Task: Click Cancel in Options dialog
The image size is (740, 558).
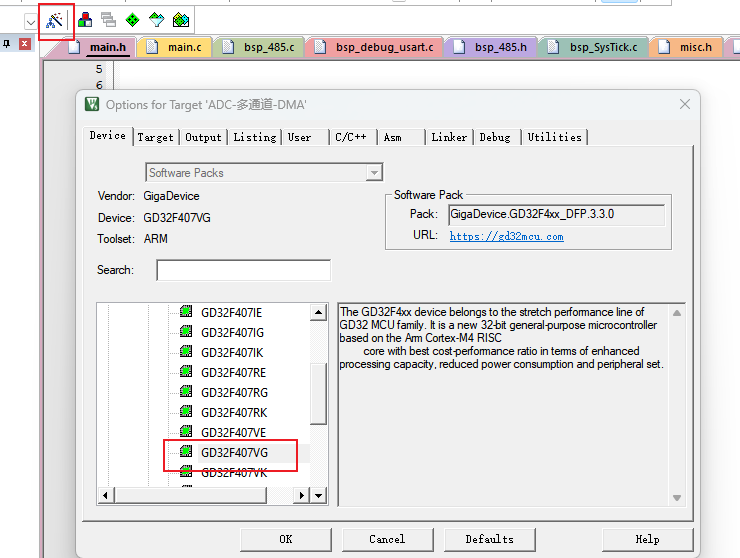Action: (x=387, y=539)
